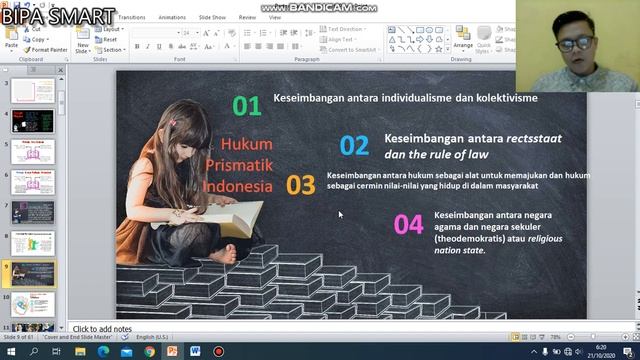
Task: Align text left
Action: coord(247,47)
